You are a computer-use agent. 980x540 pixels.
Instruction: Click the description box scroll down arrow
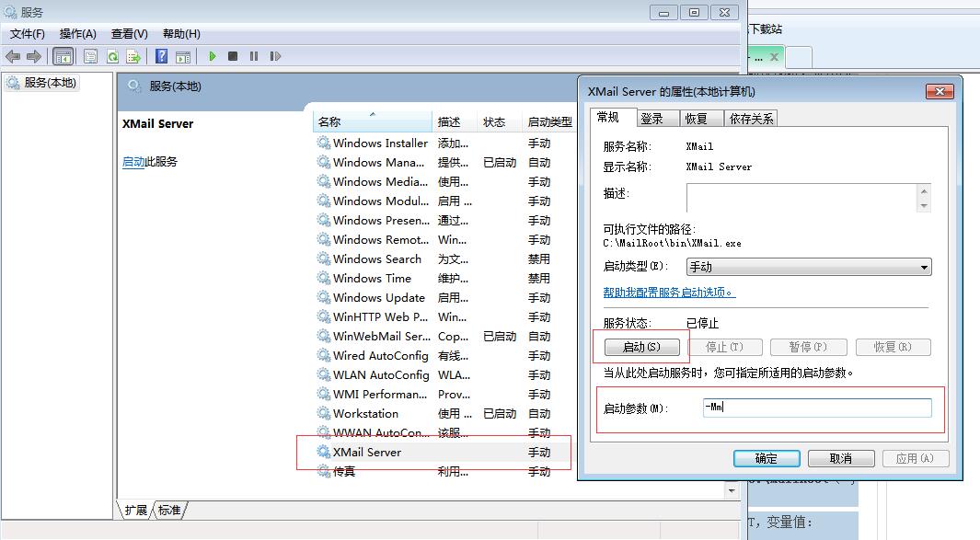[x=924, y=206]
